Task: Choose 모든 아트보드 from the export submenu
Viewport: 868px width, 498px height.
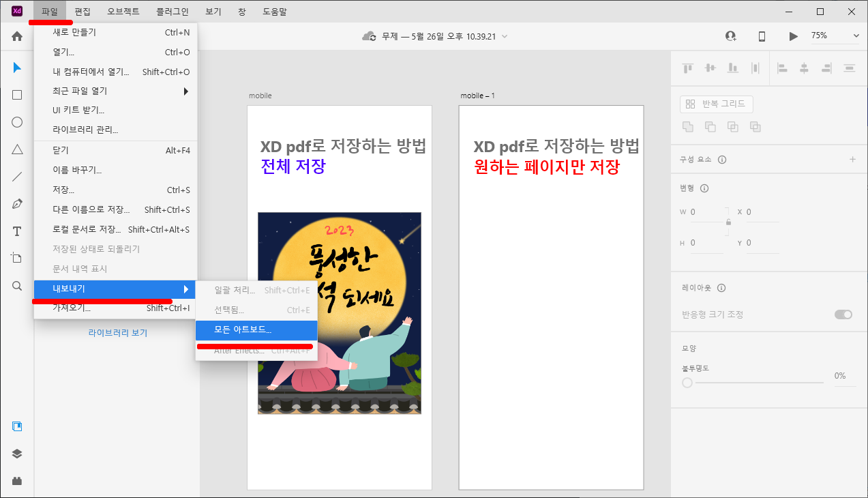Action: coord(256,330)
